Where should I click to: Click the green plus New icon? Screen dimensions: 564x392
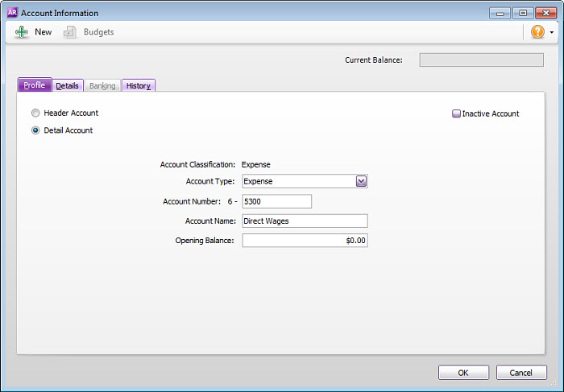(x=22, y=32)
